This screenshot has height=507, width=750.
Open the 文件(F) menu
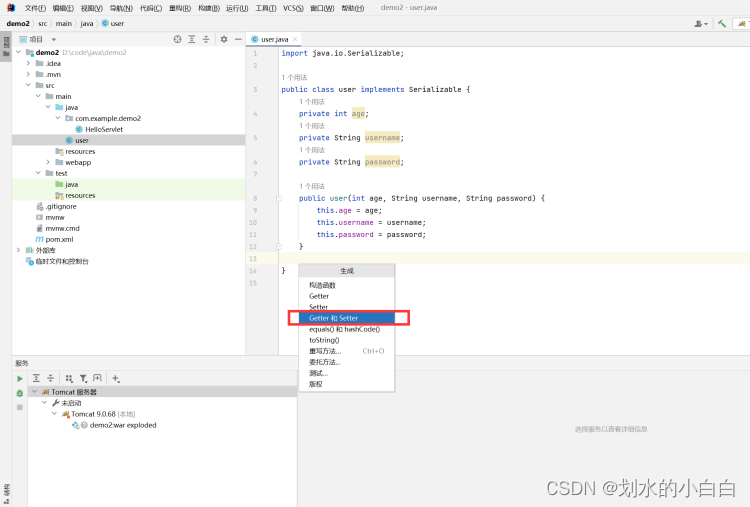point(35,8)
